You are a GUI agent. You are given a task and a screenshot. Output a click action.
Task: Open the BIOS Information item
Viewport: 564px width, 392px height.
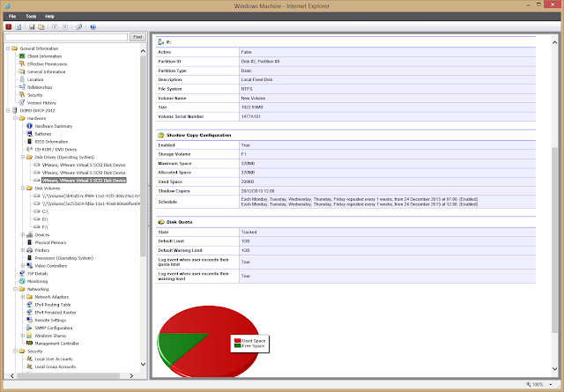[x=51, y=142]
